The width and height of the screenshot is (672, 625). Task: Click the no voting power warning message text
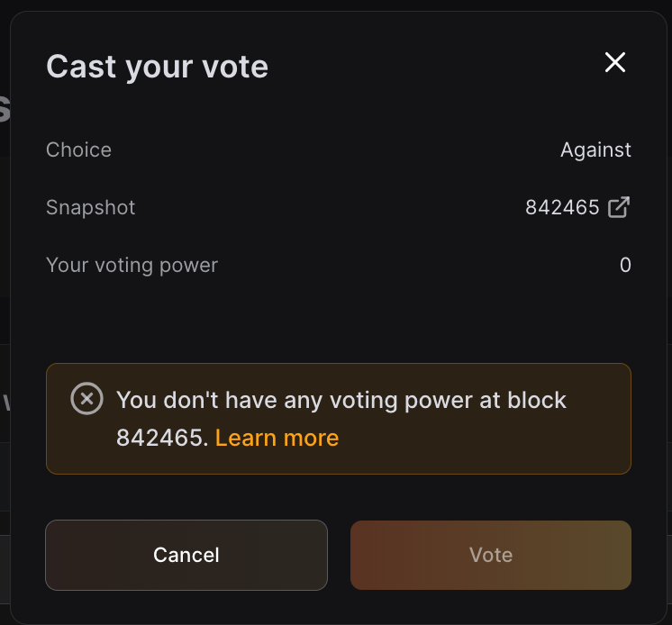coord(342,400)
